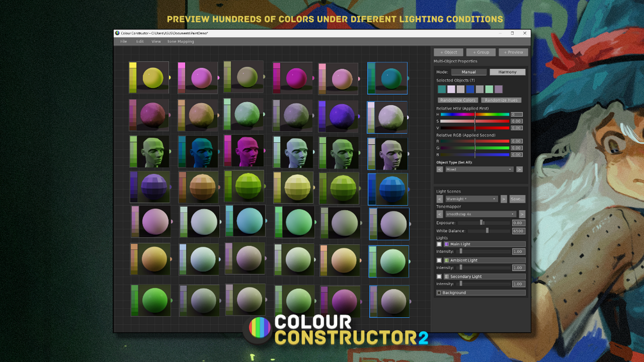Switch Mode to Harmony
The height and width of the screenshot is (362, 644).
[x=508, y=72]
